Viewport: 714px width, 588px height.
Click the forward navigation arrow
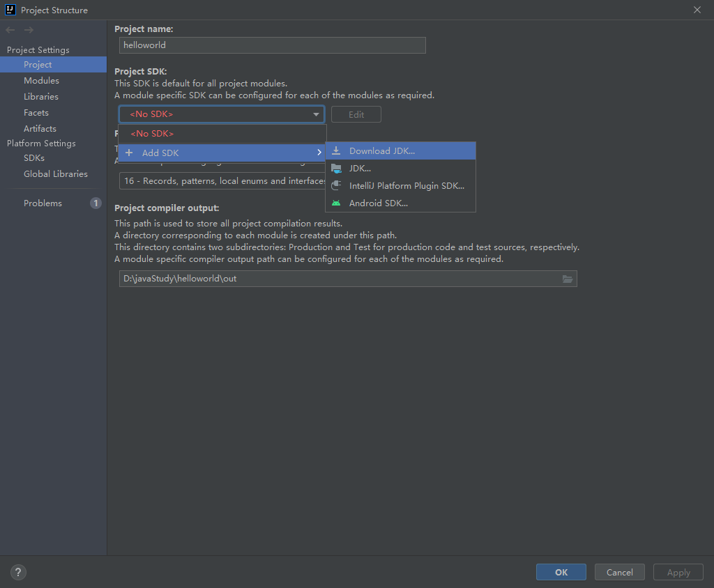click(29, 30)
